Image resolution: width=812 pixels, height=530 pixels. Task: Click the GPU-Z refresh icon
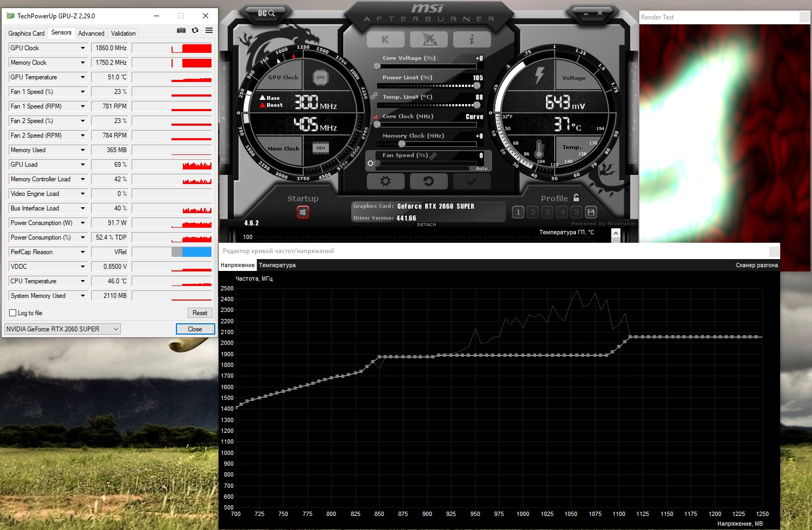[195, 31]
